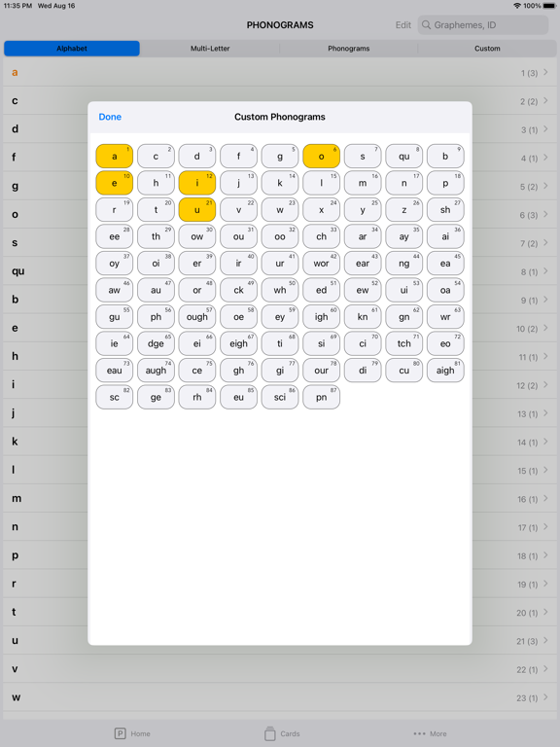Toggle the 'wor' phonogram tile
Screen dimensions: 560x747
pos(322,263)
